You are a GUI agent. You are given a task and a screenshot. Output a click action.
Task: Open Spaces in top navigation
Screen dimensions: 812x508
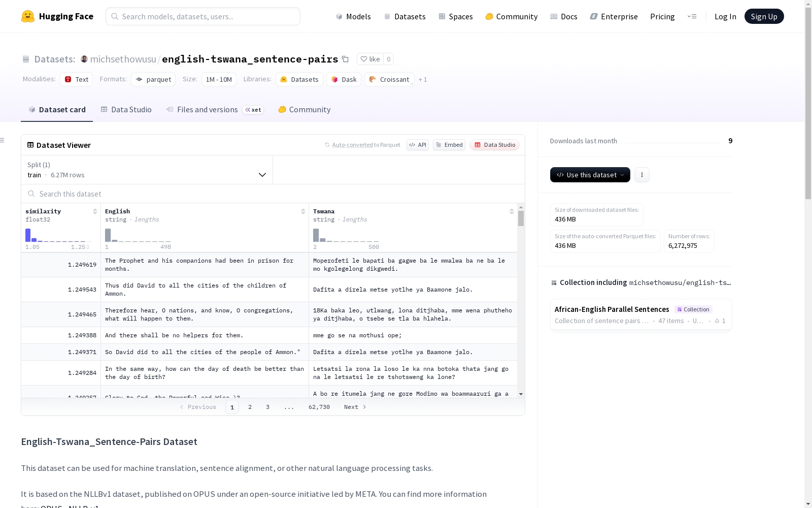(456, 16)
